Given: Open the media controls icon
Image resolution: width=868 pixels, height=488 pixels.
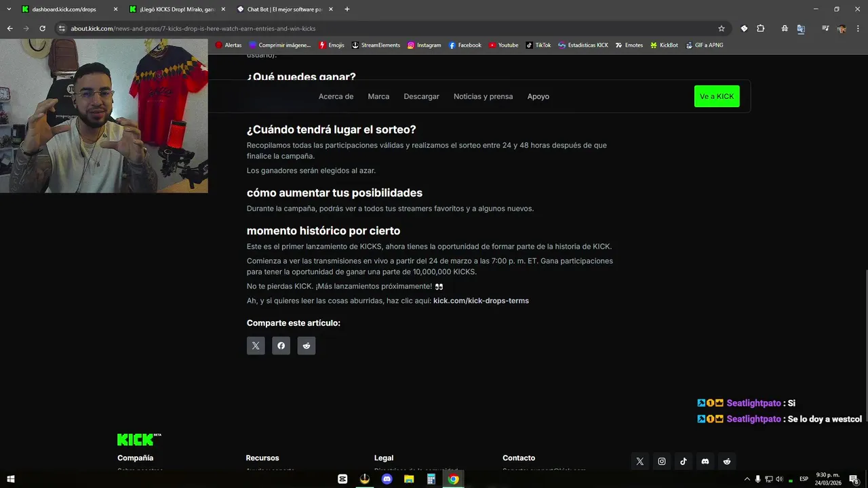Looking at the screenshot, I should [x=825, y=28].
